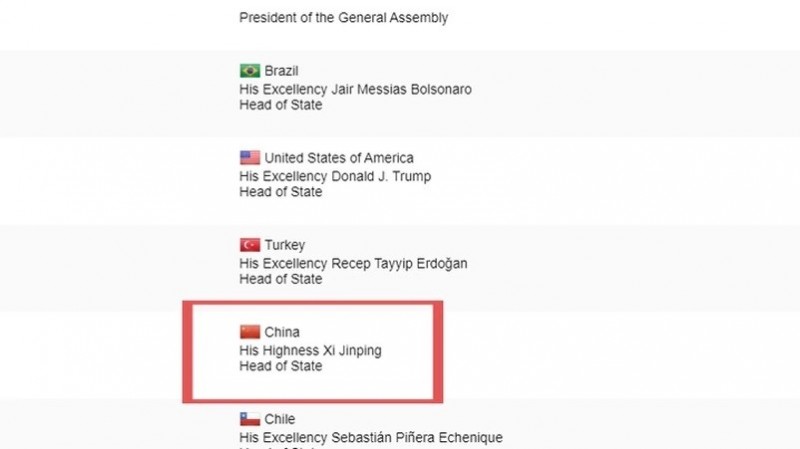
Task: Click the China flag icon
Action: pos(250,332)
